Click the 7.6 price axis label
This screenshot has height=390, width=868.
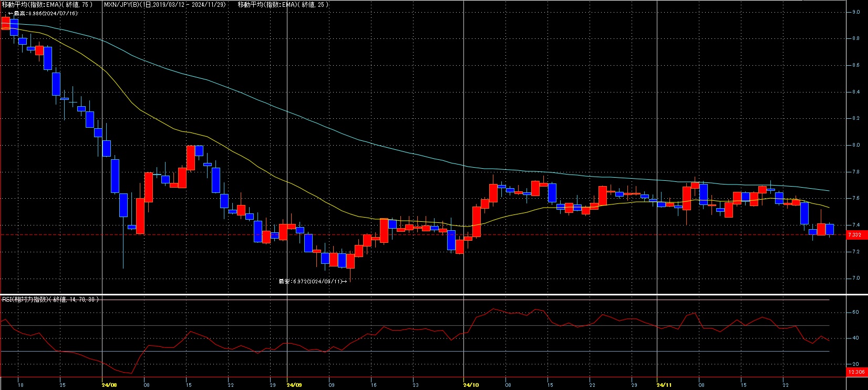(856, 199)
